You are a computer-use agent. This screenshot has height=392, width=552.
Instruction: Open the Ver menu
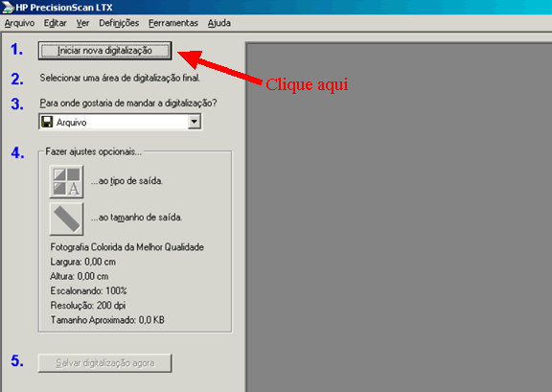[x=82, y=23]
